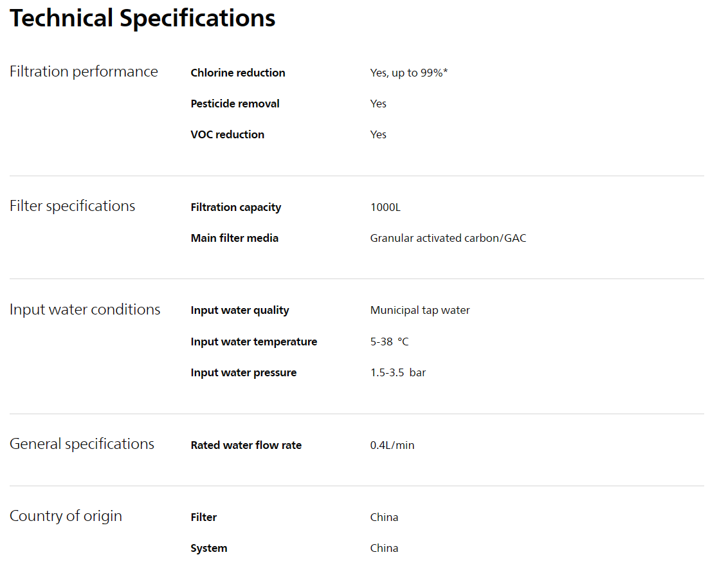
Task: Click the Country of origin section title
Action: tap(66, 516)
